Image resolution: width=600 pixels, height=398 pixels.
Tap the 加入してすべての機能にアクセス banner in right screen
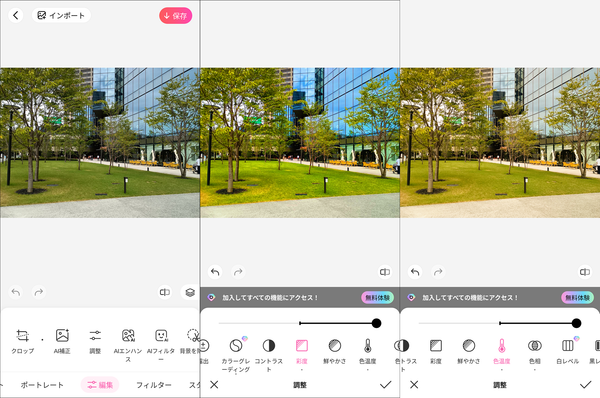(500, 297)
